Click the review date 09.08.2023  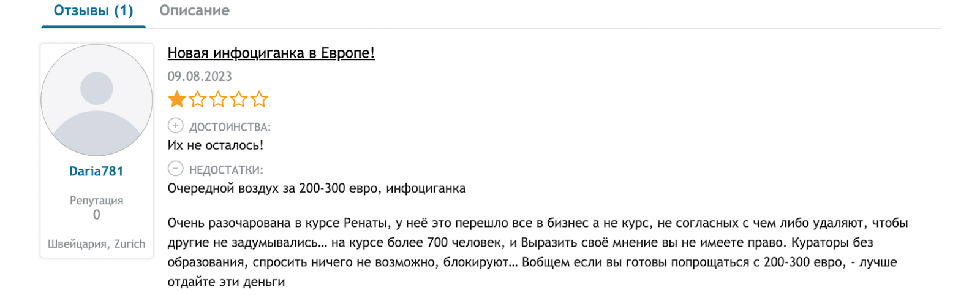tap(200, 77)
